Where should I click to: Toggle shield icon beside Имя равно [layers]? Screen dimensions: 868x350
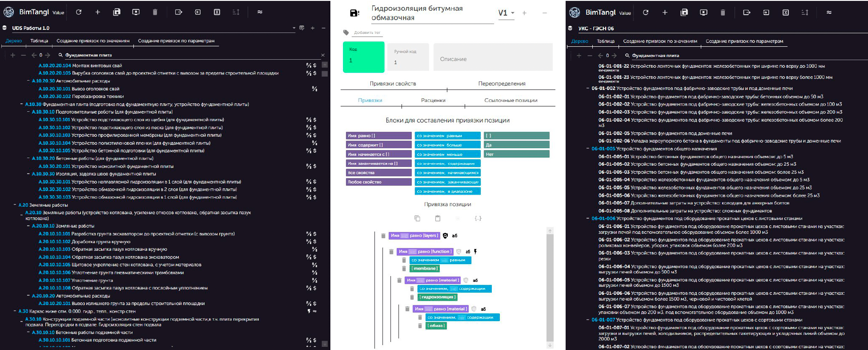pyautogui.click(x=445, y=236)
